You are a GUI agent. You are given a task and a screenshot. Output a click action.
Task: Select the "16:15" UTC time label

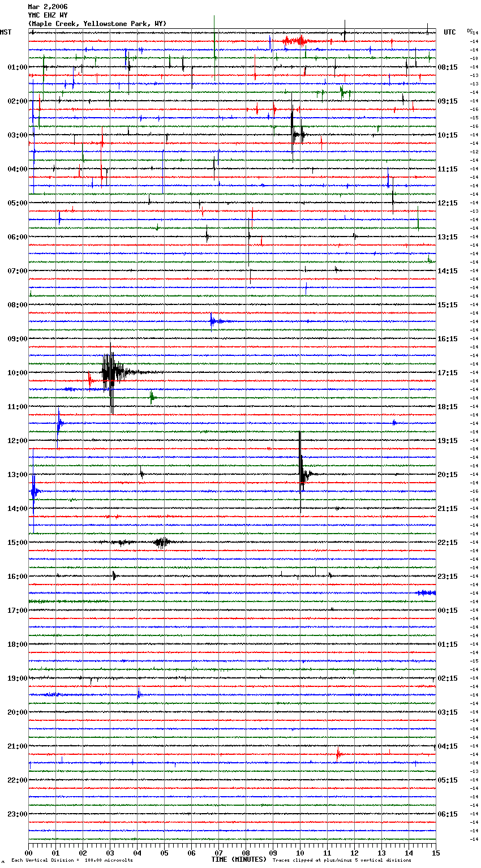tap(448, 339)
